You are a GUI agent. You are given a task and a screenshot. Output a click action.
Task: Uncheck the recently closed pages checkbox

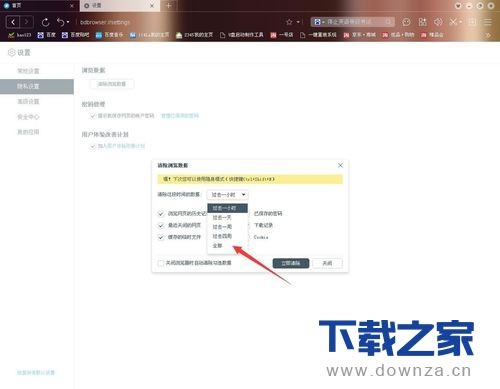point(161,225)
